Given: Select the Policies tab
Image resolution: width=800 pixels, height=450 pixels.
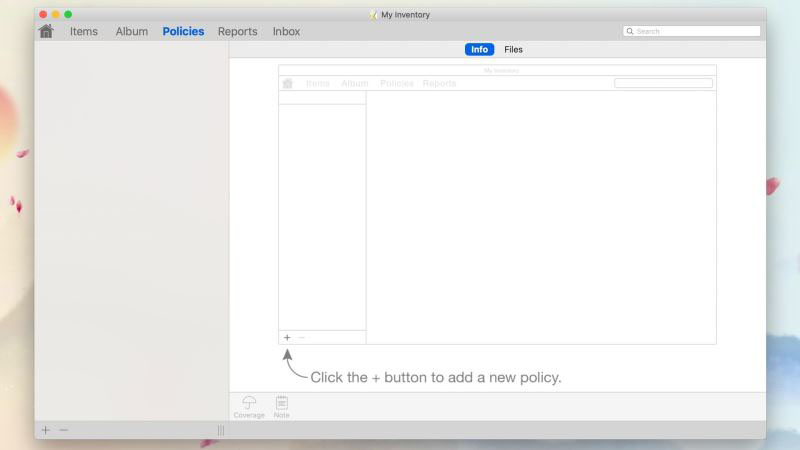Looking at the screenshot, I should coord(183,32).
